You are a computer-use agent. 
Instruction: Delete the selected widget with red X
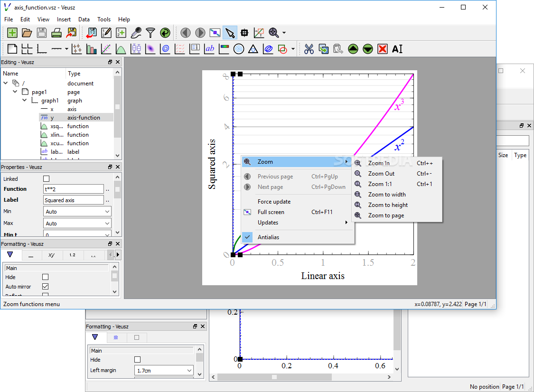point(383,49)
